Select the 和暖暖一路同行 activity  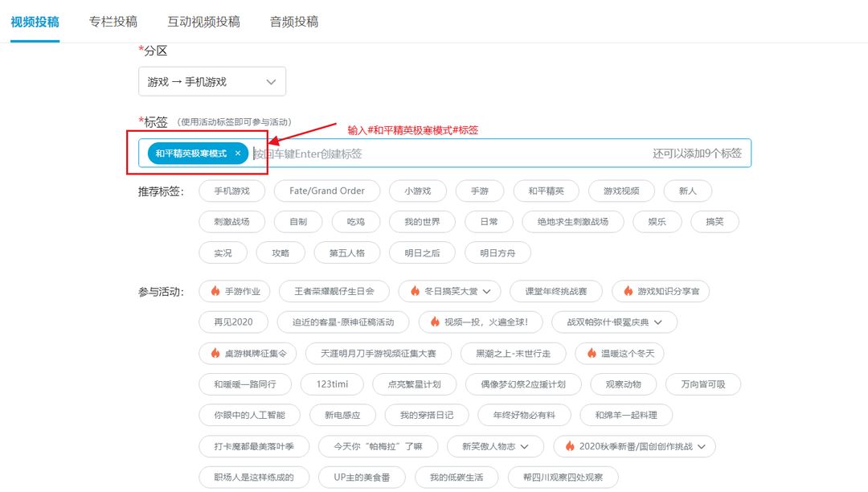click(x=245, y=384)
